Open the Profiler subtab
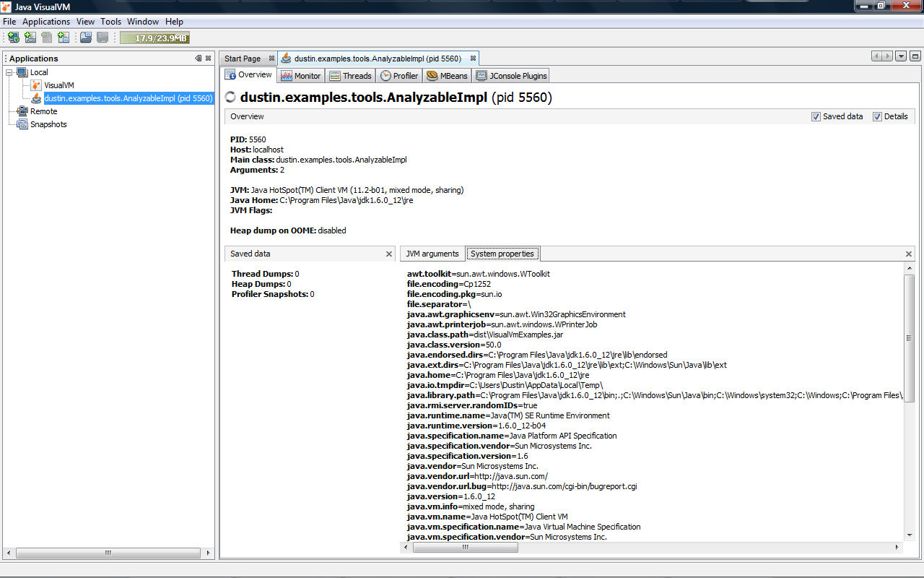 [399, 76]
